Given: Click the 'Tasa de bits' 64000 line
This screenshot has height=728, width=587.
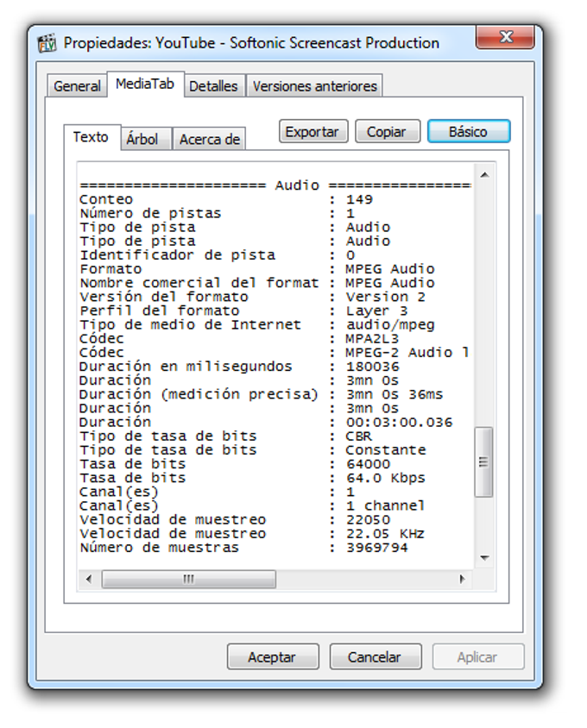Looking at the screenshot, I should tap(235, 464).
